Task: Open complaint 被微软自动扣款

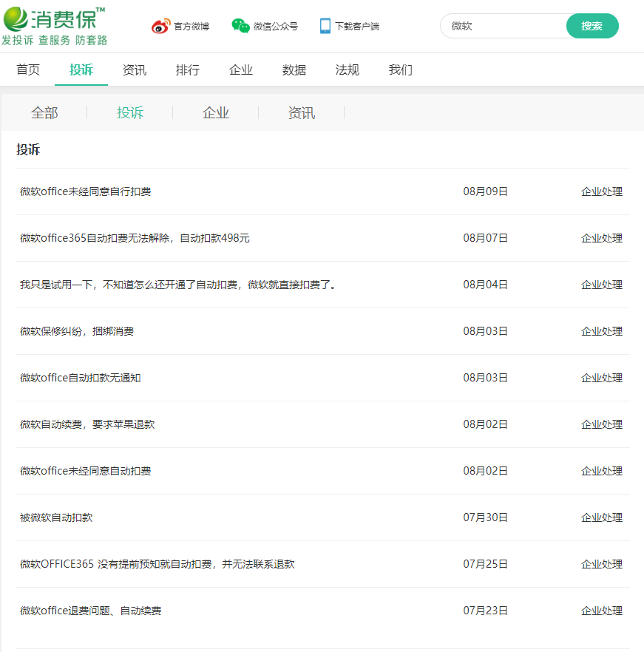Action: point(56,517)
